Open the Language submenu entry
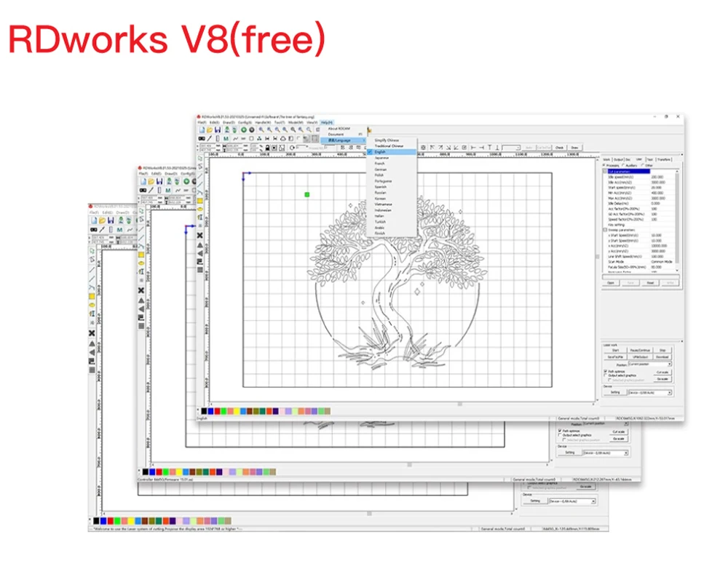This screenshot has width=728, height=582. coord(343,140)
